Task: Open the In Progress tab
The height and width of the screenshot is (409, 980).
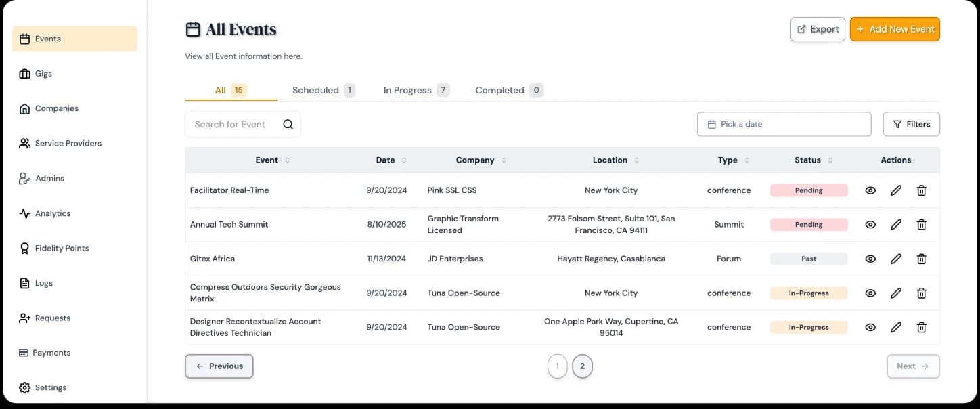Action: (x=407, y=90)
